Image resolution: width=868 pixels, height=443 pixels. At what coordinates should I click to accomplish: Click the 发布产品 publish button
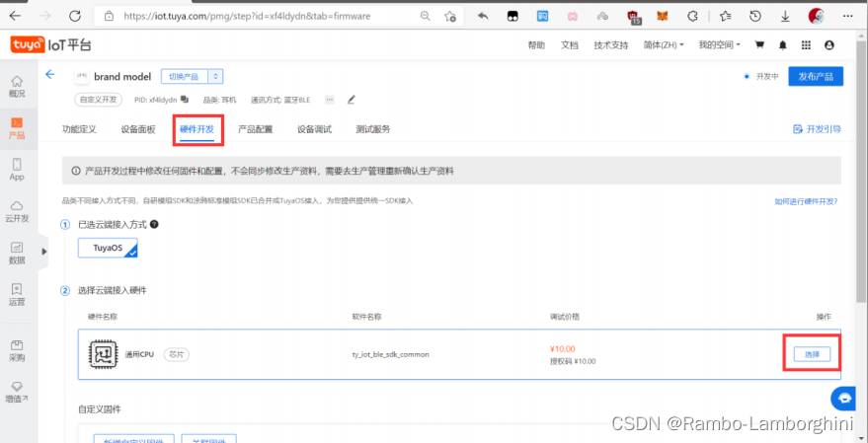[x=816, y=76]
